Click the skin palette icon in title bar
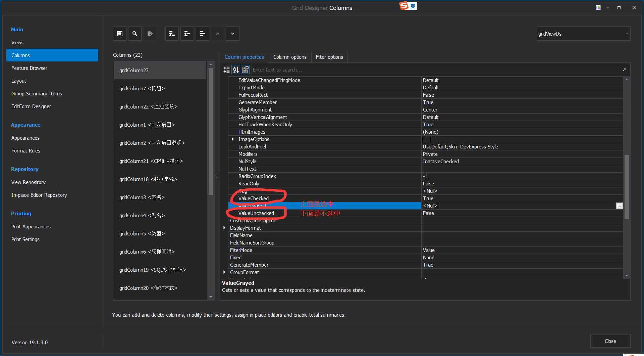The image size is (644, 356). 598,7
